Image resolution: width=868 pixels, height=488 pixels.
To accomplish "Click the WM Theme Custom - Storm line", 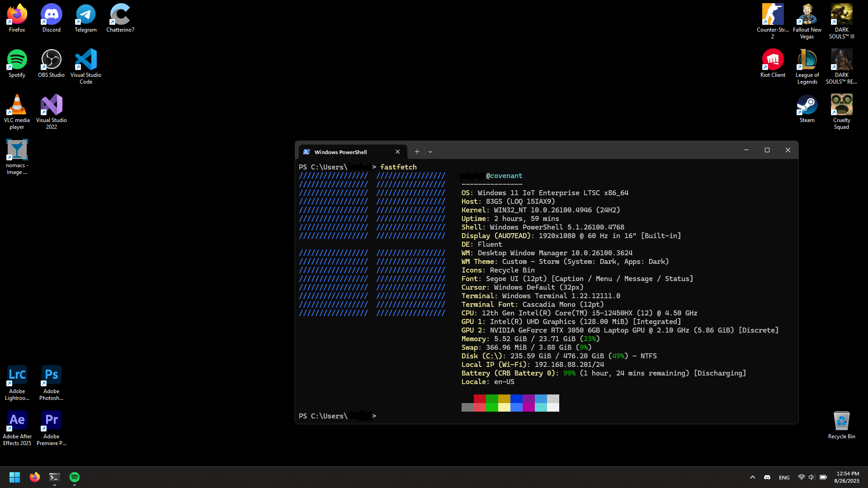I will (565, 262).
